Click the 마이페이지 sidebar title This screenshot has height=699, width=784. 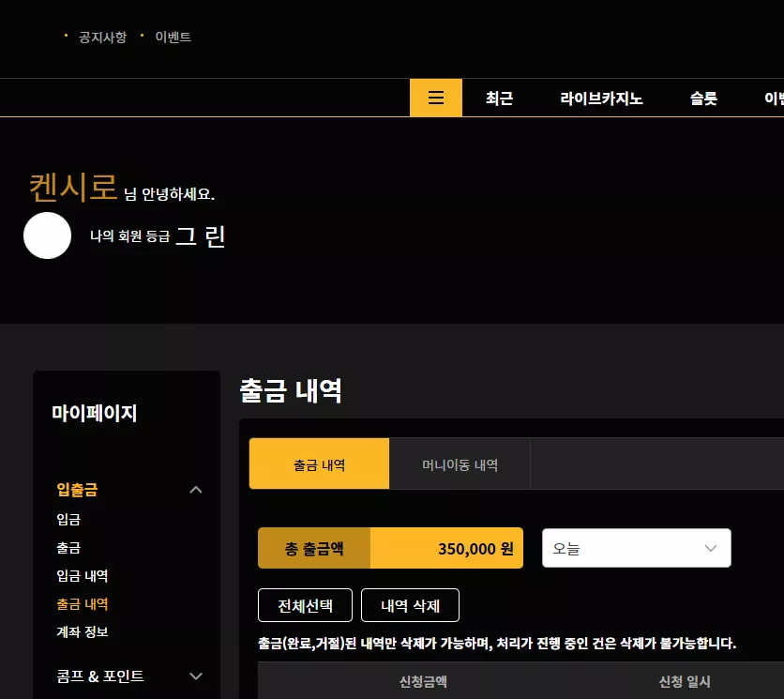[95, 413]
